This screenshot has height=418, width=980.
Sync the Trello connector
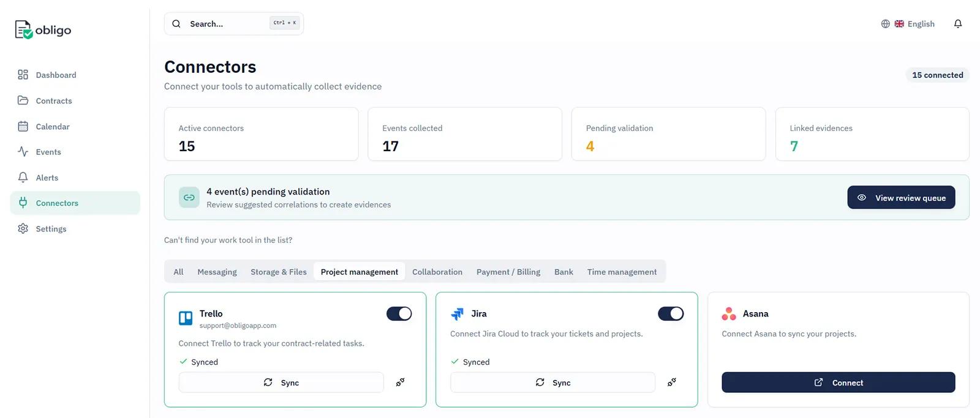[281, 383]
